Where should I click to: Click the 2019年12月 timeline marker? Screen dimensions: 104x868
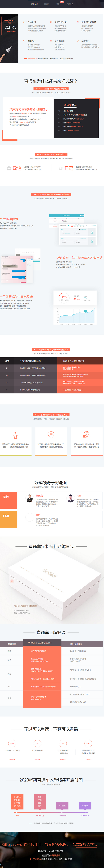click(x=85, y=813)
